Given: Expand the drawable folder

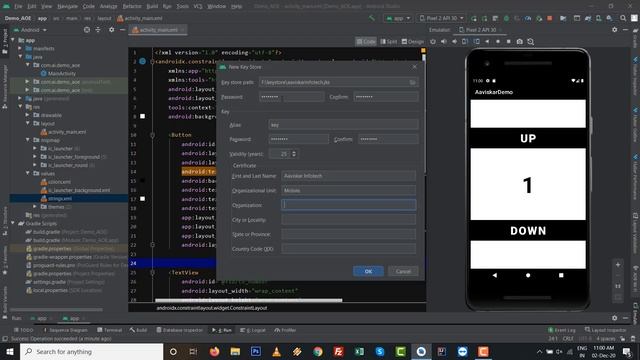Looking at the screenshot, I should pos(27,115).
